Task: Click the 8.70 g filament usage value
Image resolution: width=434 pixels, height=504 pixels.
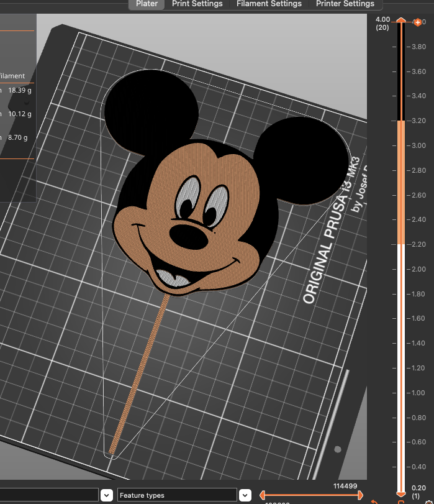Action: click(x=17, y=137)
